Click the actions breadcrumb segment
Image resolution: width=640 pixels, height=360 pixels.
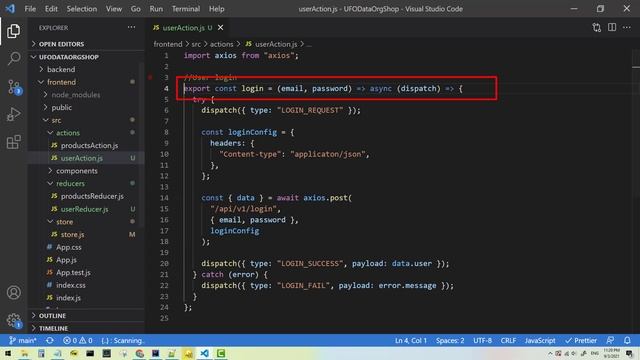tap(222, 44)
